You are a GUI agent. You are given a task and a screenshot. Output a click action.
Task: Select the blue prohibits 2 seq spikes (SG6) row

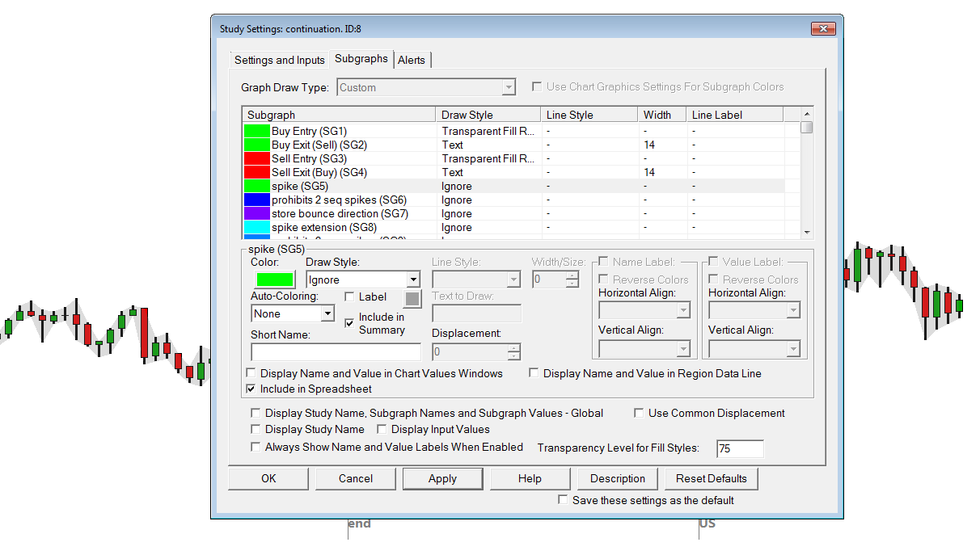pyautogui.click(x=338, y=200)
